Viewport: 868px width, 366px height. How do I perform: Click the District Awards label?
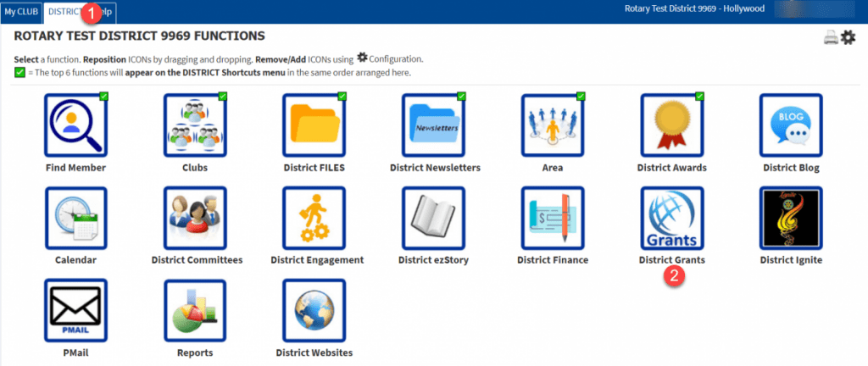(672, 168)
